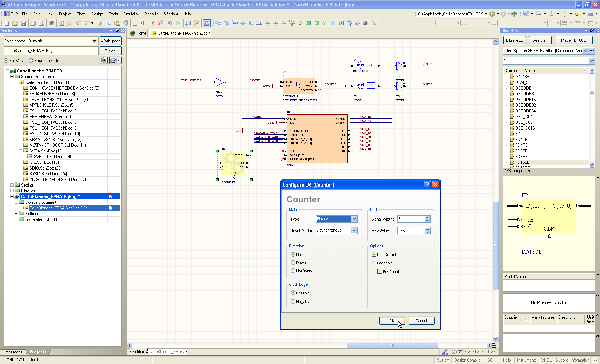Click the Workspace button

tap(110, 41)
